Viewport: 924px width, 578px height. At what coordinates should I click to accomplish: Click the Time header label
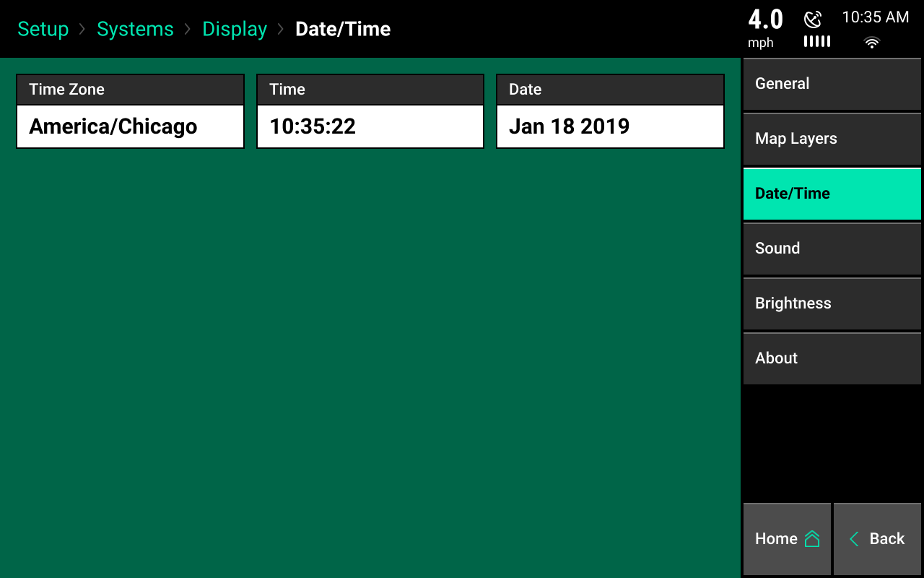287,90
